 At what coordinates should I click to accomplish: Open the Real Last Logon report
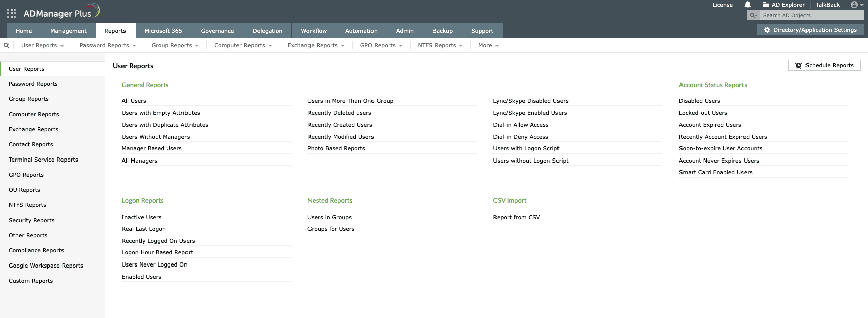(x=144, y=229)
